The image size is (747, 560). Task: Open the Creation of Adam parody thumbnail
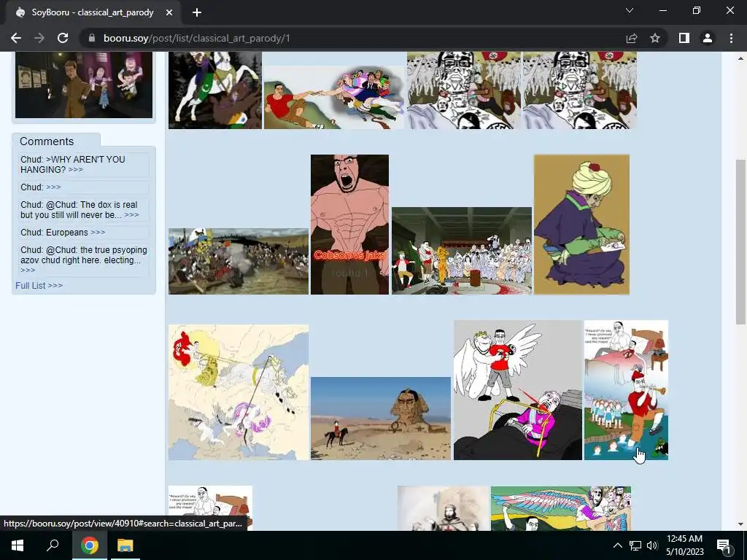point(334,98)
